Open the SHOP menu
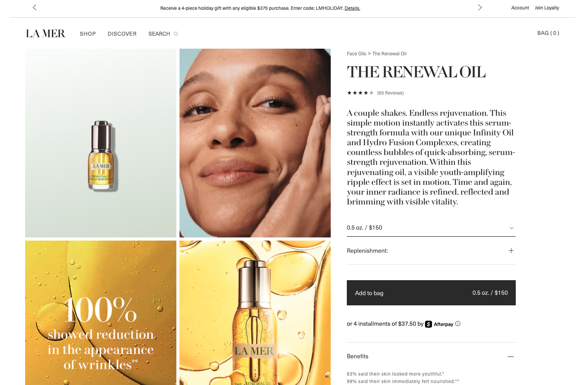Screen dimensions: 588x385 [x=88, y=34]
